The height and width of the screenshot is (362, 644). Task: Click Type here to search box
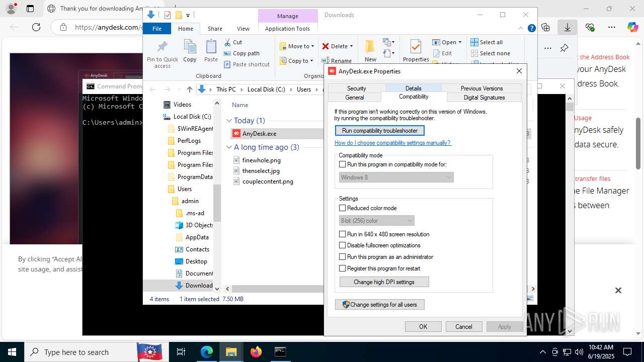[80, 352]
